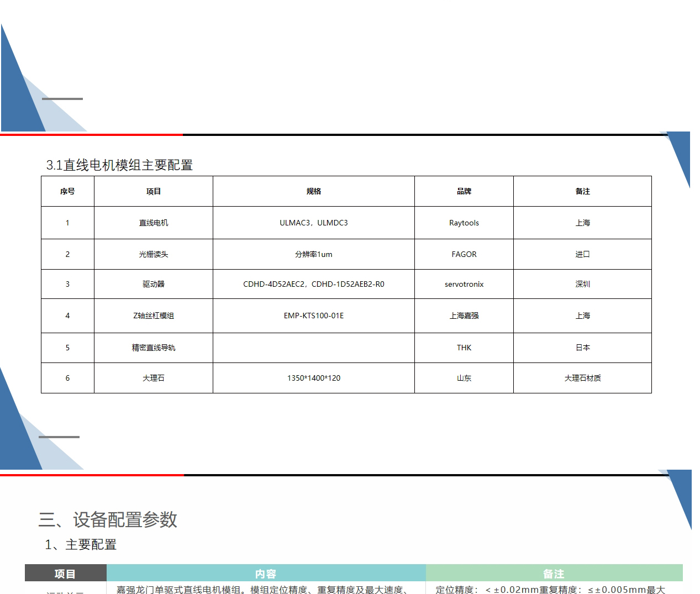
Task: Click the section heading 3.1直线电机模组主要配置
Action: point(119,165)
